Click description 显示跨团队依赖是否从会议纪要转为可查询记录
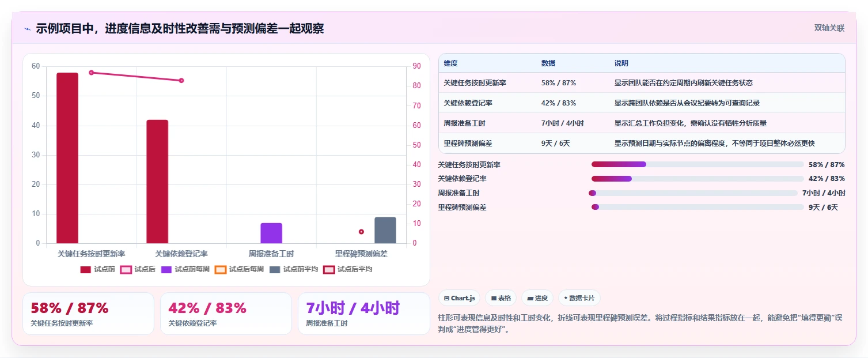 687,103
